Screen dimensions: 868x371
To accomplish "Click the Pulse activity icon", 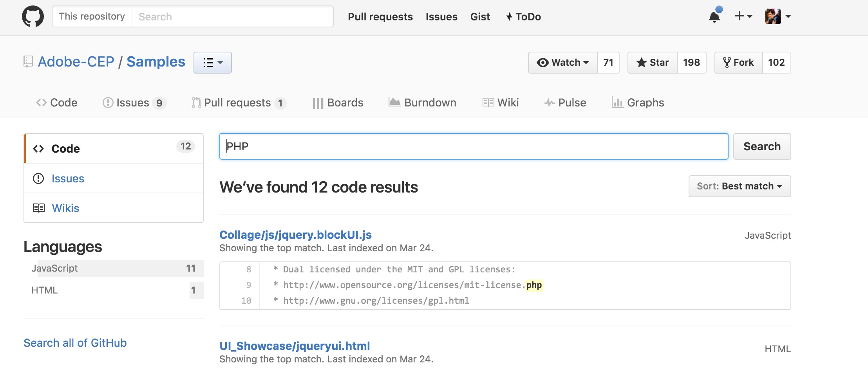I will click(x=550, y=103).
